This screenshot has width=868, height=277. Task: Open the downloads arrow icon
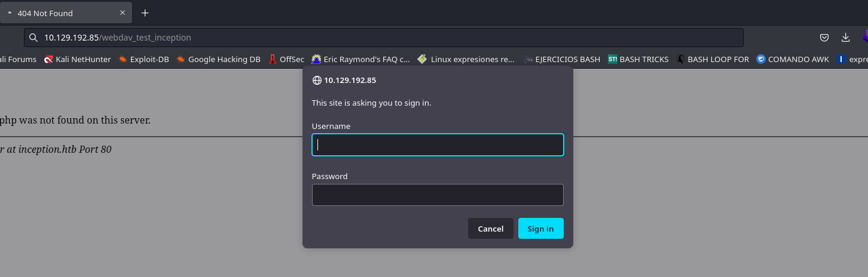click(x=845, y=38)
